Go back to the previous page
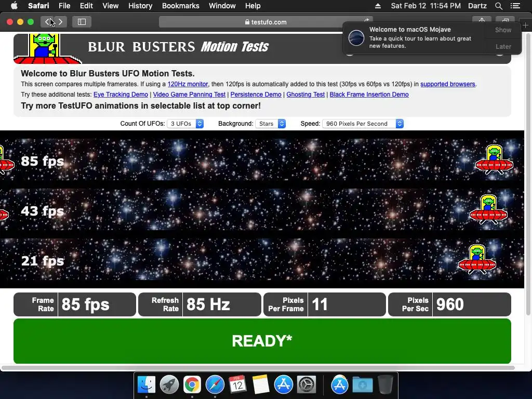 pyautogui.click(x=47, y=22)
